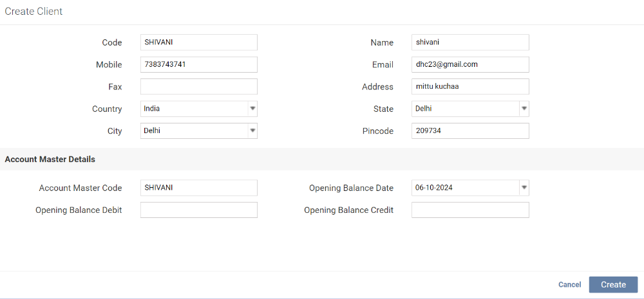
Task: Click the empty Fax field
Action: 198,87
